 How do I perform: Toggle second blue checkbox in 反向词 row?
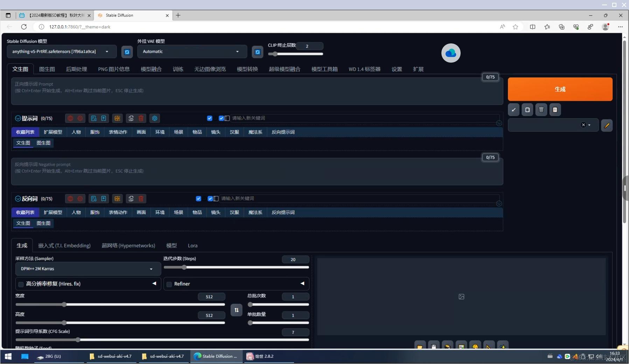(210, 199)
